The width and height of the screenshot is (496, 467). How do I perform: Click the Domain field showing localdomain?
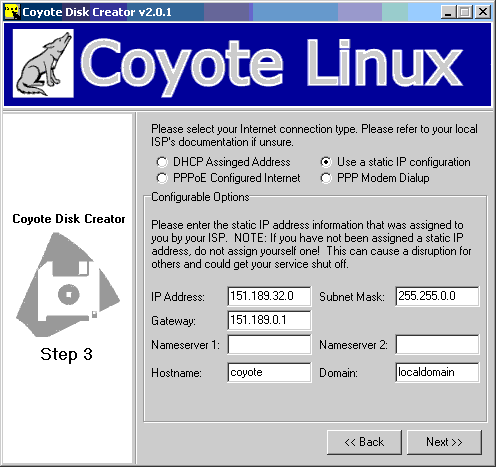(x=437, y=372)
